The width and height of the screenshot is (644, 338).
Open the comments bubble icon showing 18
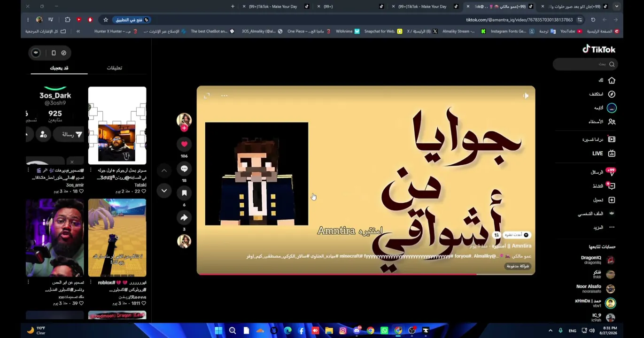click(x=184, y=169)
